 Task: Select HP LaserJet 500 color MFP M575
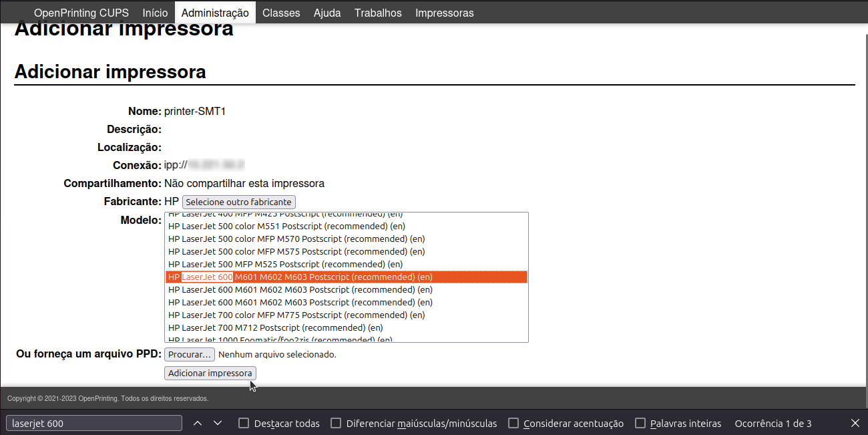[347, 251]
